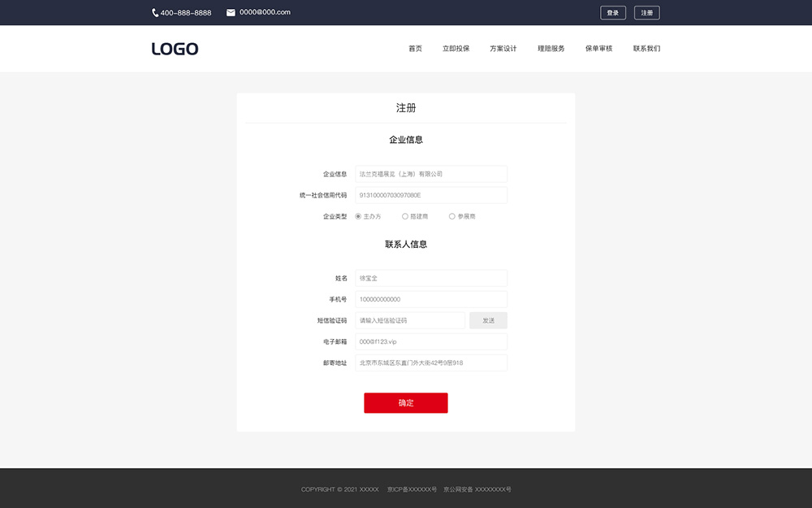Click the 注册 button in top bar

point(646,13)
